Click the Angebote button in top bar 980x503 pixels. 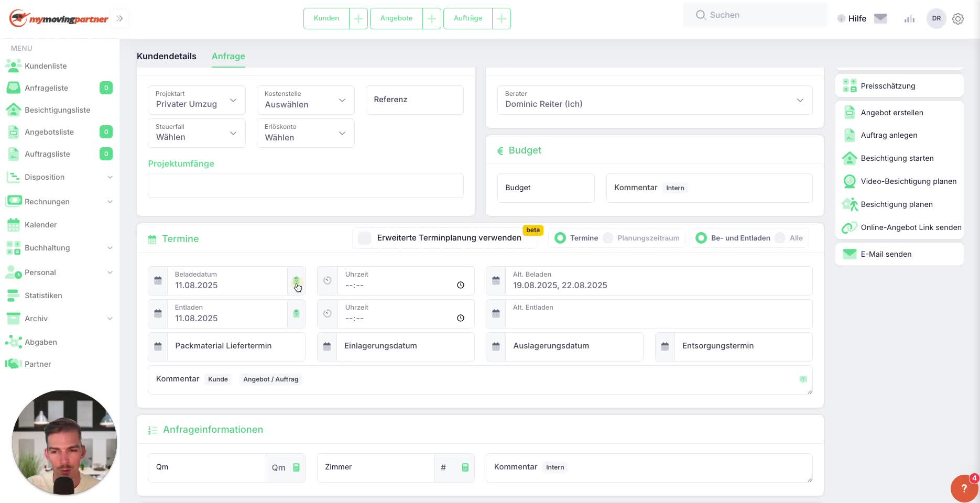tap(396, 18)
